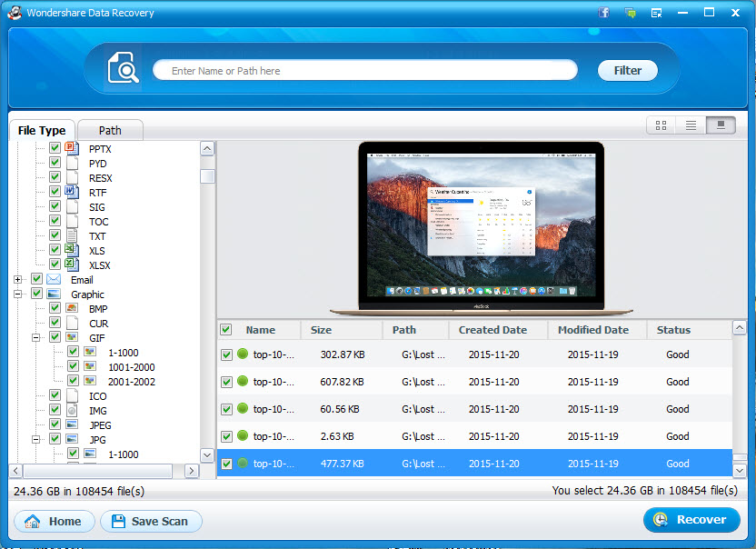The height and width of the screenshot is (549, 756).
Task: Uncheck the PPTX file type checkbox
Action: click(55, 147)
